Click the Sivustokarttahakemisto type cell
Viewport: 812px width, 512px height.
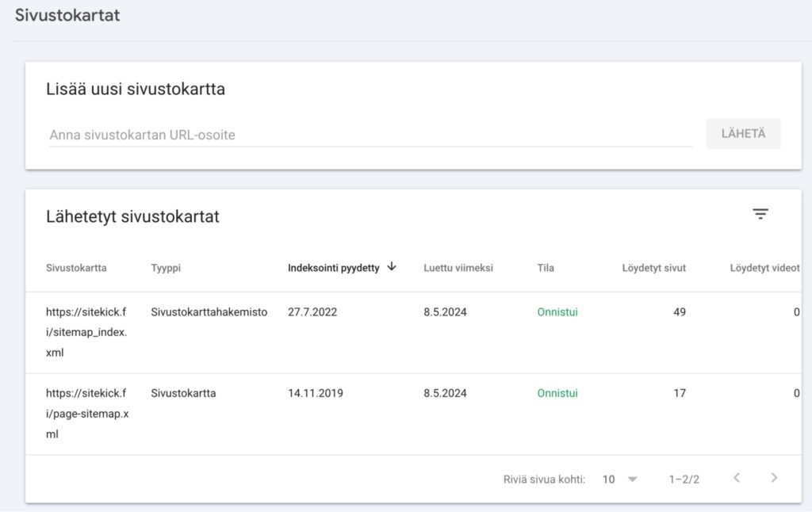pos(209,312)
